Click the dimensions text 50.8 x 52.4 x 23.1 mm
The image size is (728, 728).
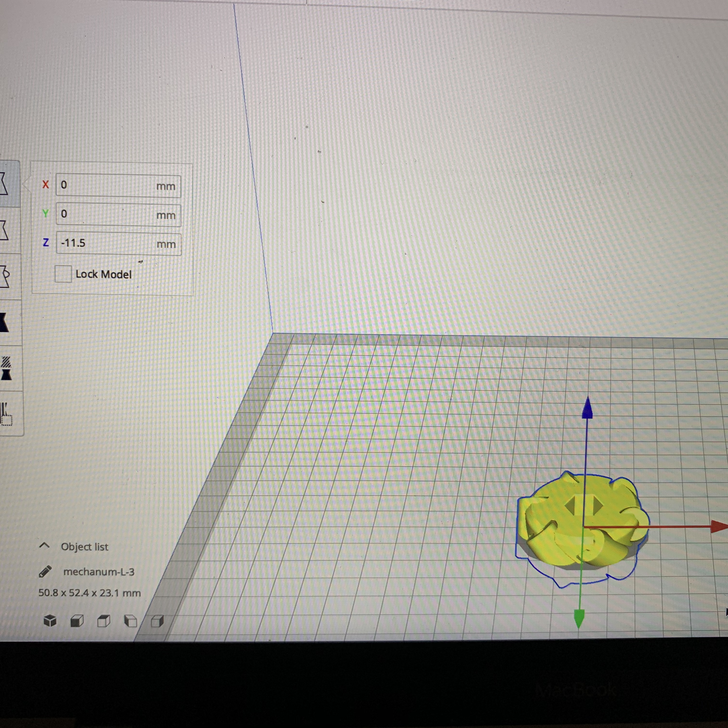[x=90, y=593]
